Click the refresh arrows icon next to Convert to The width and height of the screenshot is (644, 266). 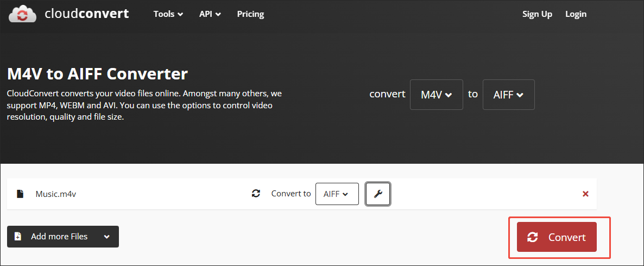pos(256,194)
